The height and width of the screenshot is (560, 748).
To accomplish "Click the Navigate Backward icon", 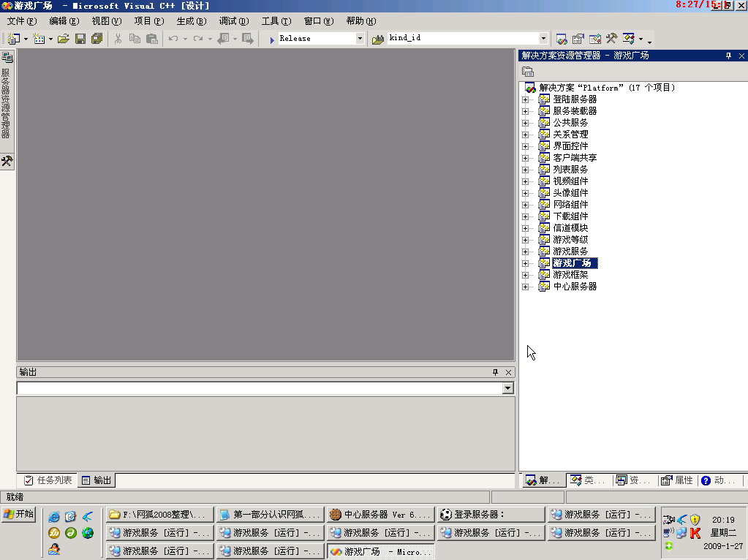I will (223, 39).
